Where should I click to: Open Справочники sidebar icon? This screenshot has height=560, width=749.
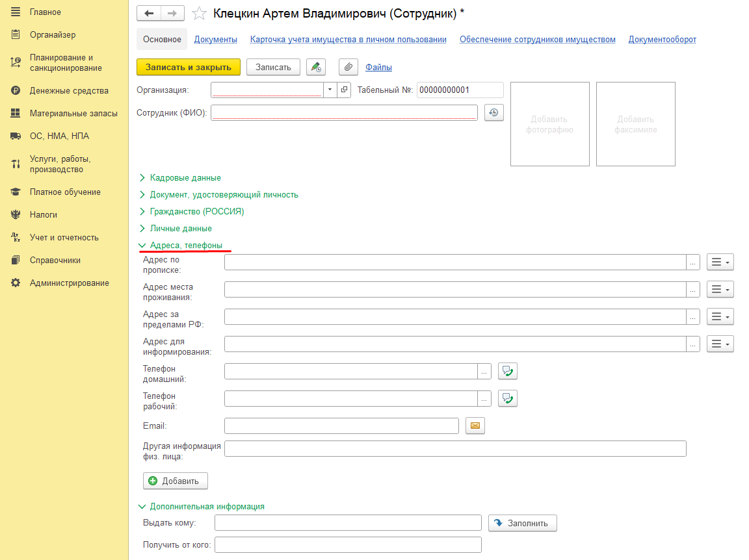[16, 261]
